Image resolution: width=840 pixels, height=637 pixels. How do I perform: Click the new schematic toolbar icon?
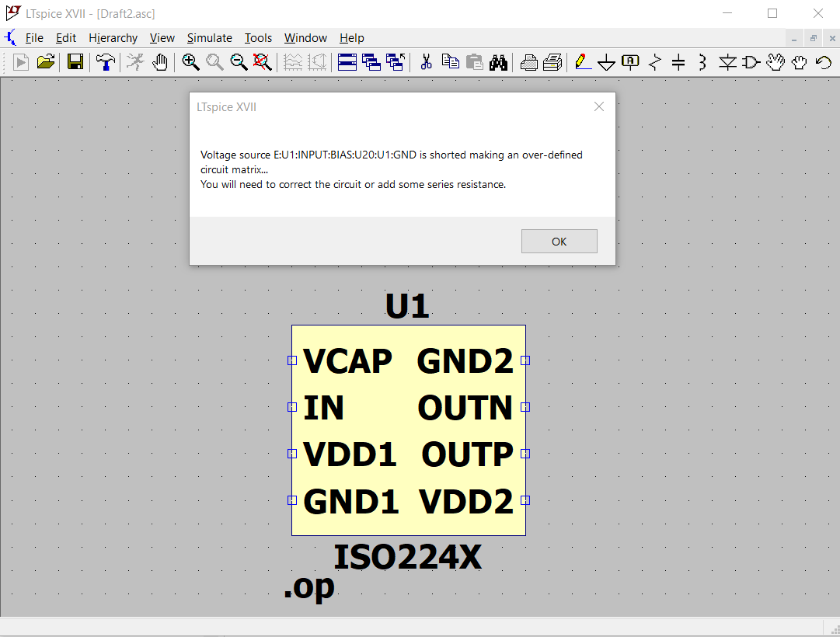[21, 62]
